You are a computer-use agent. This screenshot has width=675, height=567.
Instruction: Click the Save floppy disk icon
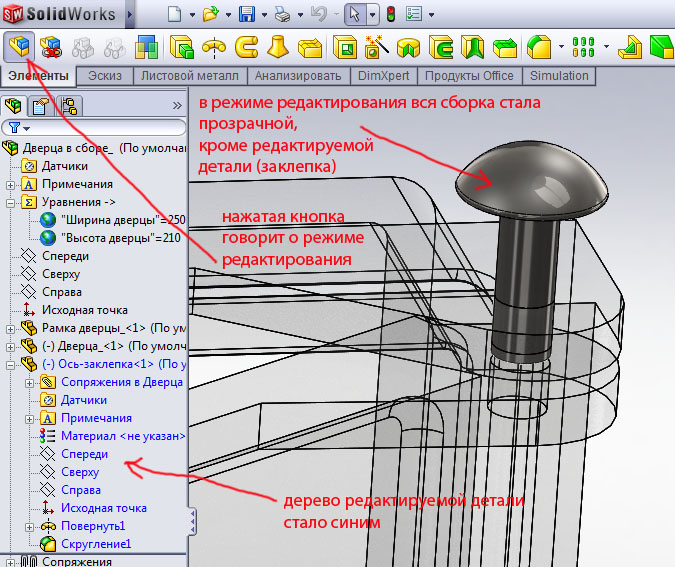point(248,15)
